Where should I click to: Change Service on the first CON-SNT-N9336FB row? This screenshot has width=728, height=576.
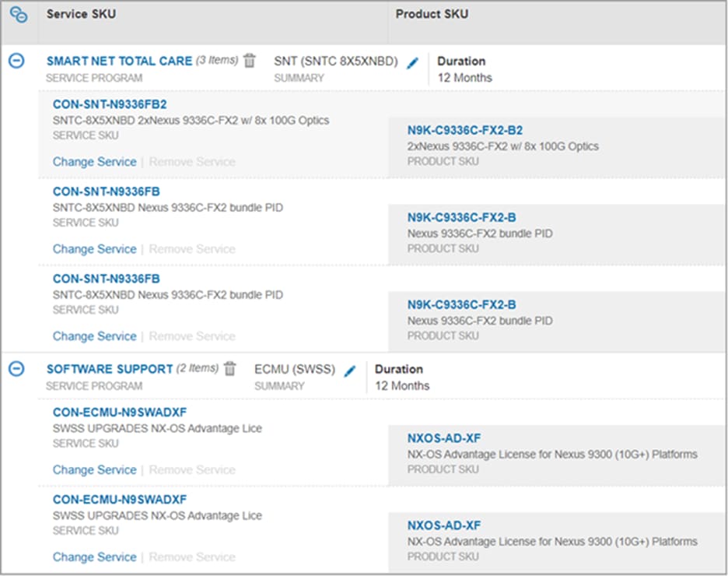pyautogui.click(x=95, y=249)
